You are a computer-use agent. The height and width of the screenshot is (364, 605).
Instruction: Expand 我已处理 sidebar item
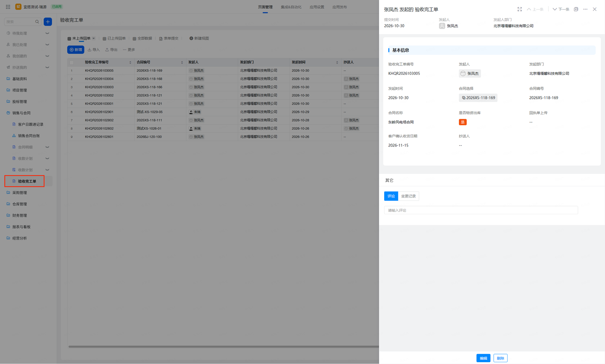pos(47,45)
